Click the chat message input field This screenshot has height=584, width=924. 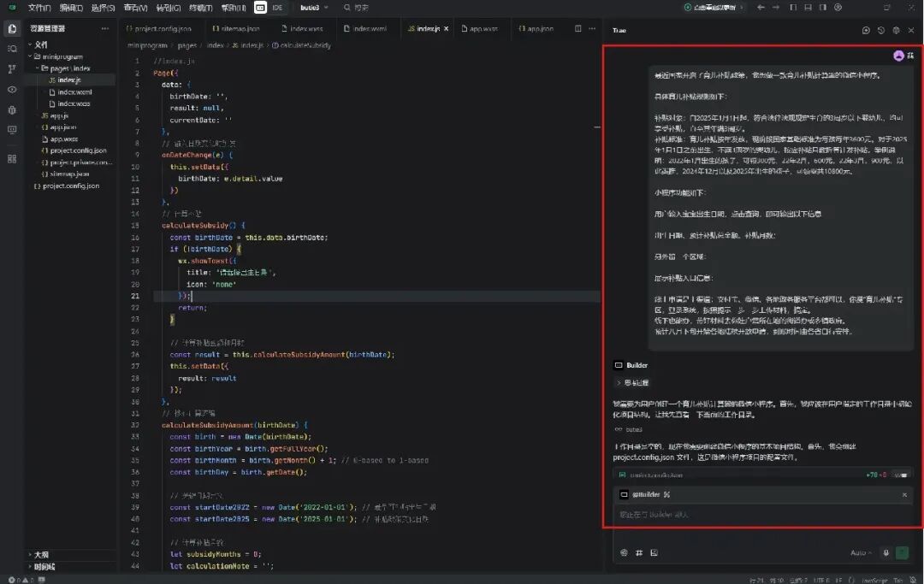coord(763,515)
